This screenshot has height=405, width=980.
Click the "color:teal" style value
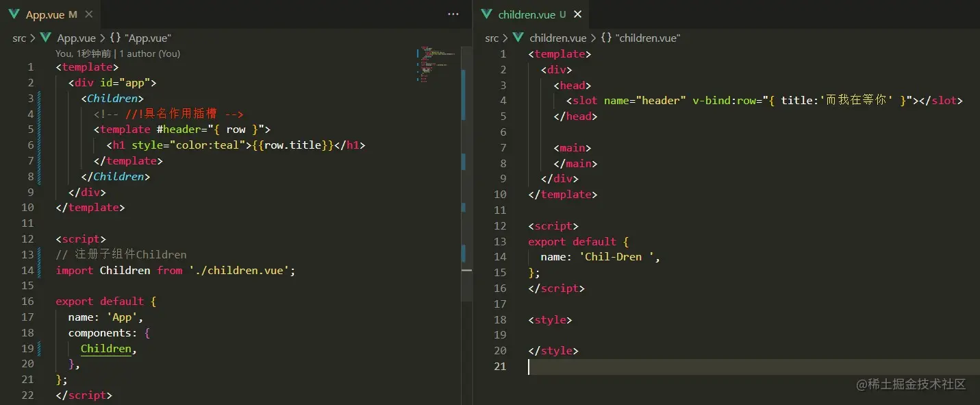tap(209, 145)
